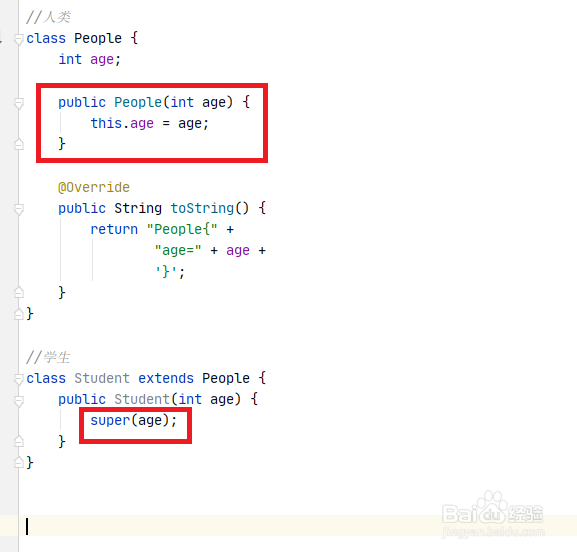Viewport: 577px width, 552px height.
Task: Click the People class closing fold marker
Action: (x=18, y=314)
